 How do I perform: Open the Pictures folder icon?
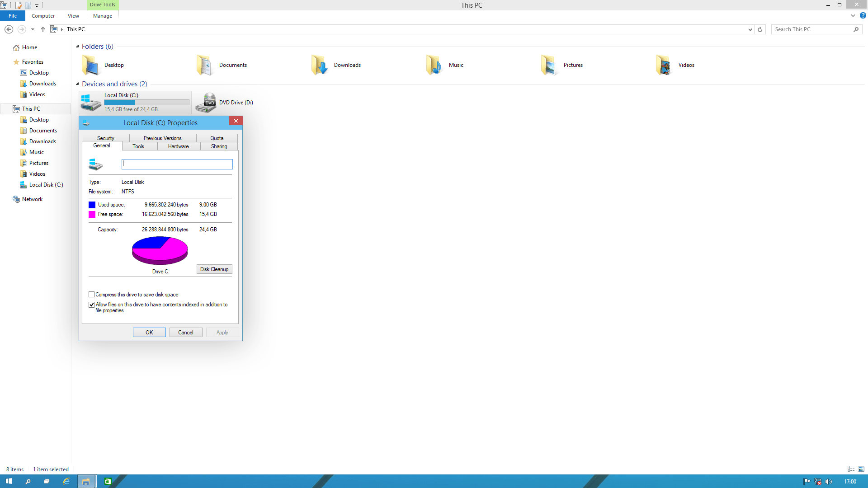pyautogui.click(x=549, y=65)
